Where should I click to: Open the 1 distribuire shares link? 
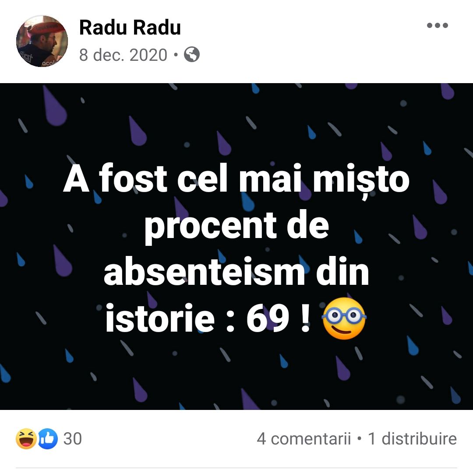pyautogui.click(x=412, y=439)
